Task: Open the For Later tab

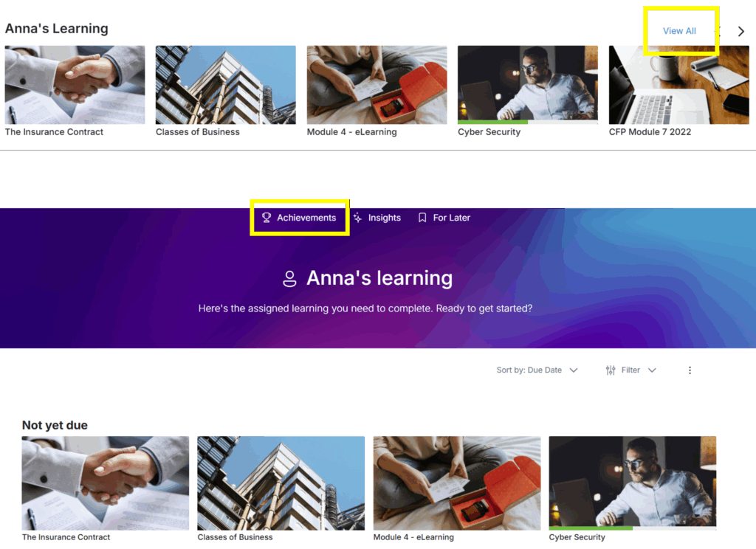Action: coord(444,218)
